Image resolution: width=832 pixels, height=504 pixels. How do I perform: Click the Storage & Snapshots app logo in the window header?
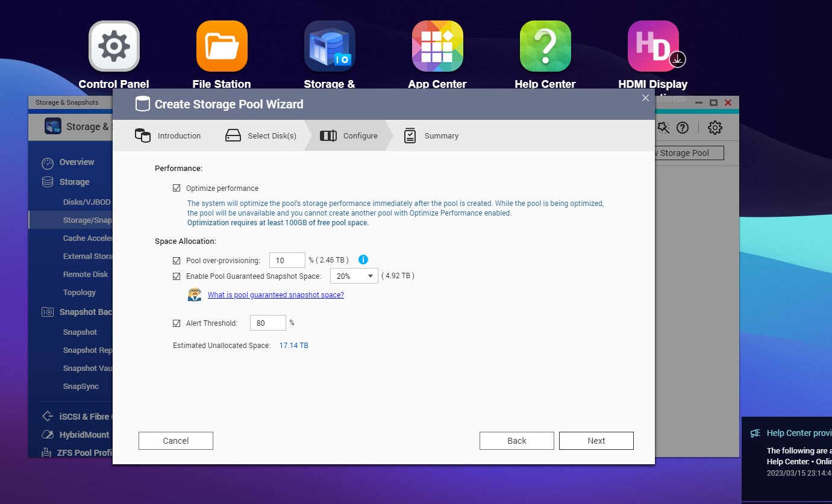pos(53,126)
